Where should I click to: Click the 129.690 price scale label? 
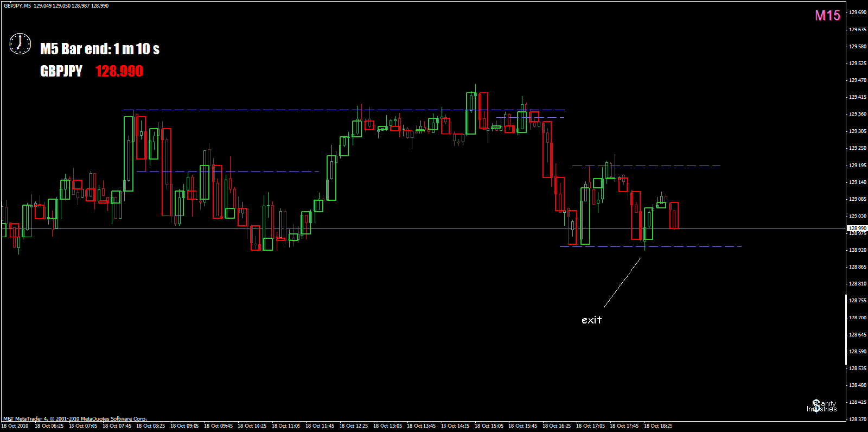[857, 12]
